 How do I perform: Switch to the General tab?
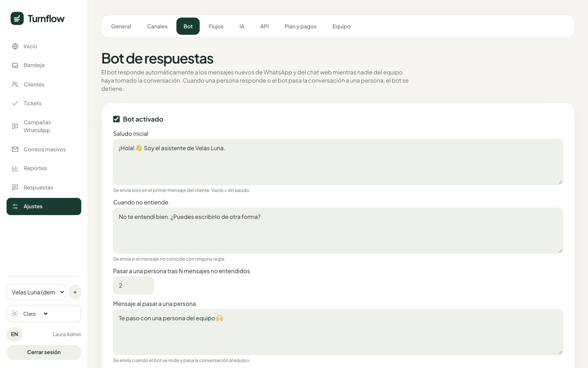tap(121, 26)
